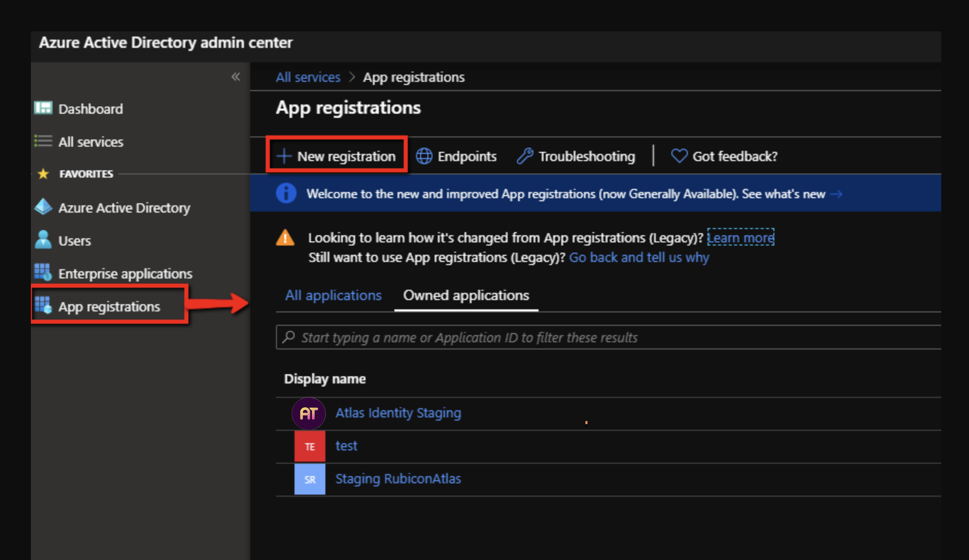Click the Endpoints globe icon
The height and width of the screenshot is (560, 969).
[424, 156]
